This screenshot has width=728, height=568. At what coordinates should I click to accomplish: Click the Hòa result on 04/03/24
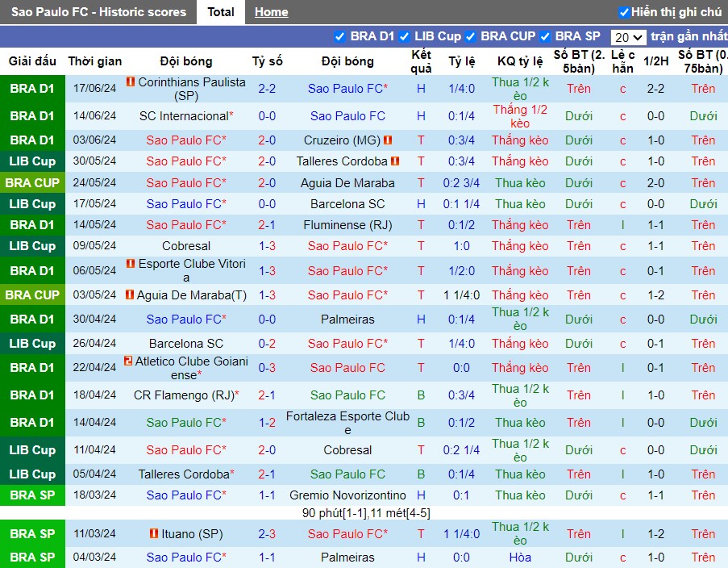(x=520, y=558)
